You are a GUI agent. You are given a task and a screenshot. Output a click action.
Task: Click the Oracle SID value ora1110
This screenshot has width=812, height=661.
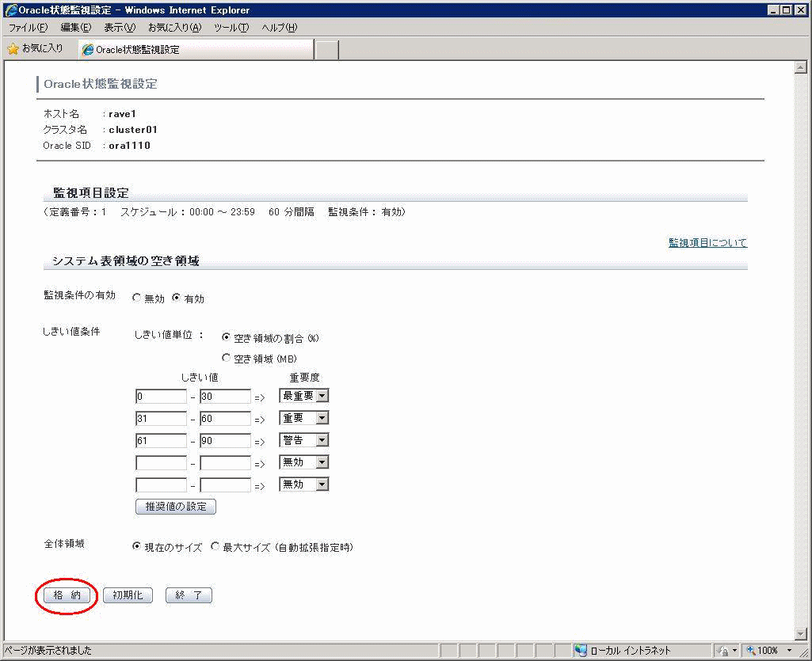[x=129, y=146]
